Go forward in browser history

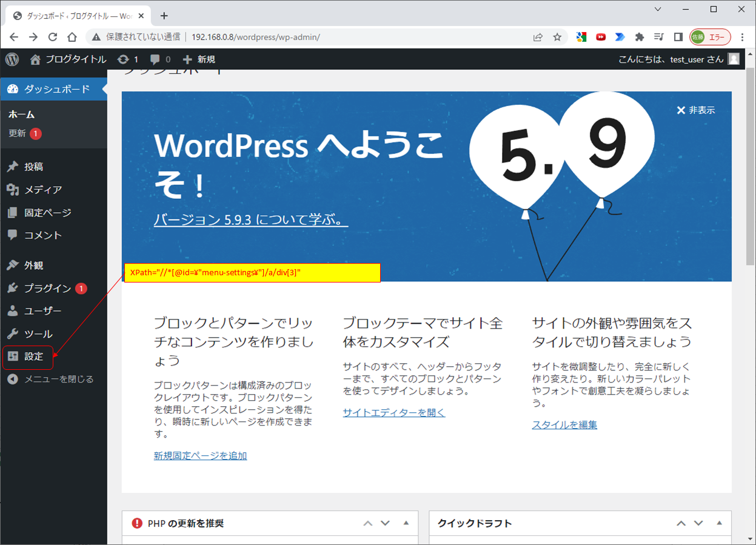33,37
